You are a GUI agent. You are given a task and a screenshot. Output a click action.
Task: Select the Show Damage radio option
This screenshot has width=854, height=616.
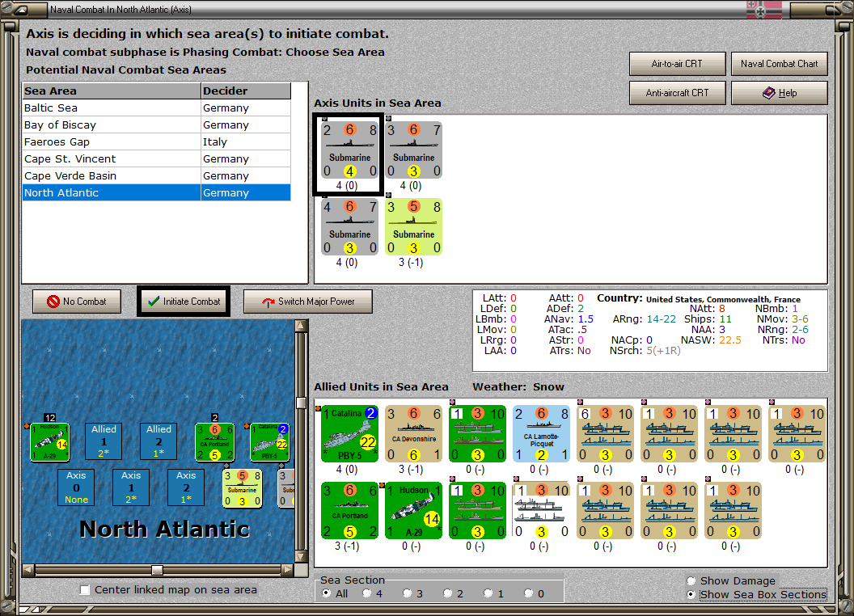point(691,580)
